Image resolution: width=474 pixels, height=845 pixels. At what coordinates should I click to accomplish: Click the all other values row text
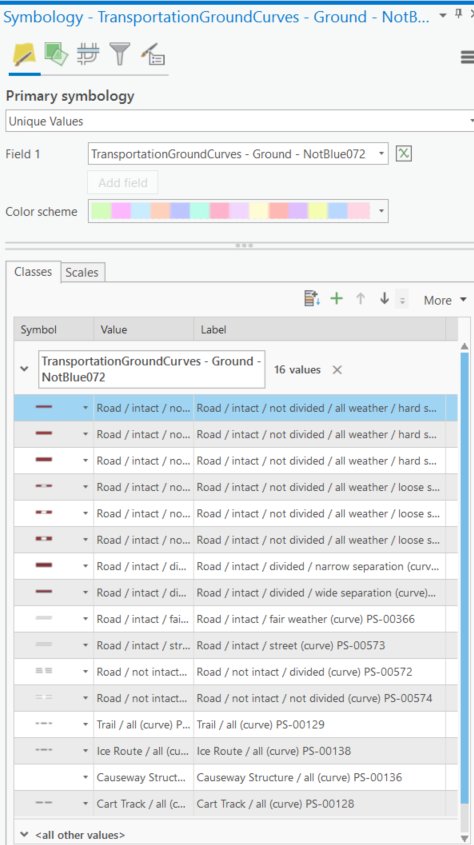click(80, 835)
